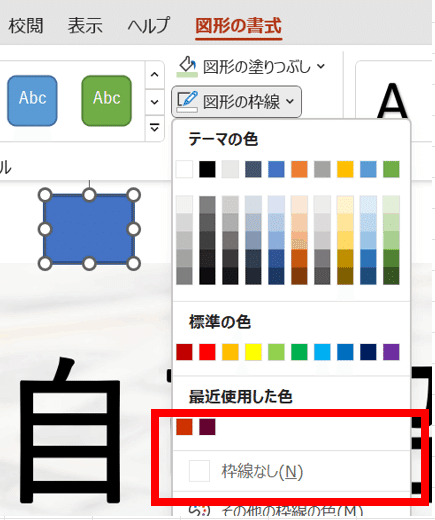Select gold theme color in top row
The width and height of the screenshot is (435, 520).
coord(345,169)
